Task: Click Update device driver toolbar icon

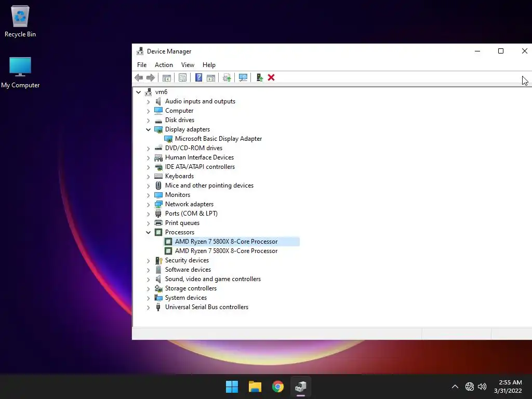Action: click(x=227, y=78)
